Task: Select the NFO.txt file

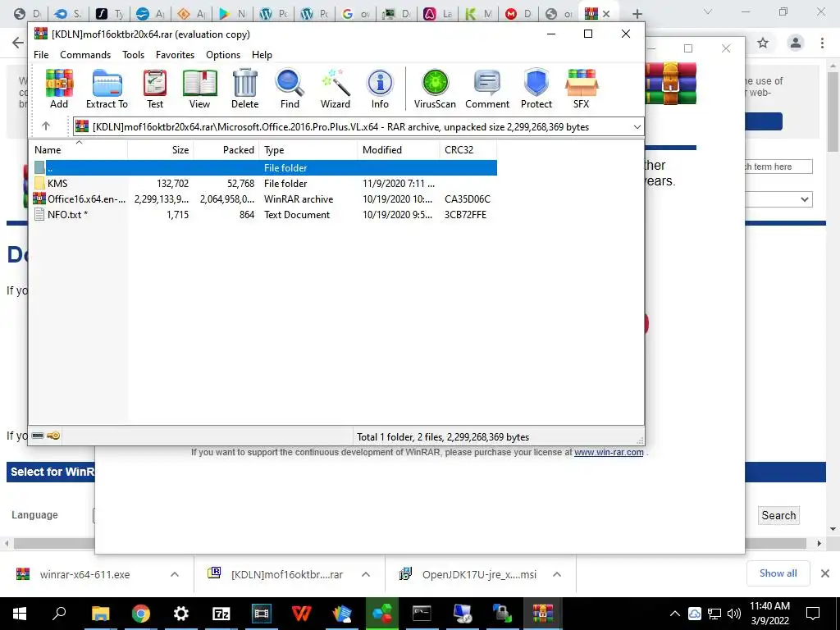Action: [265, 214]
